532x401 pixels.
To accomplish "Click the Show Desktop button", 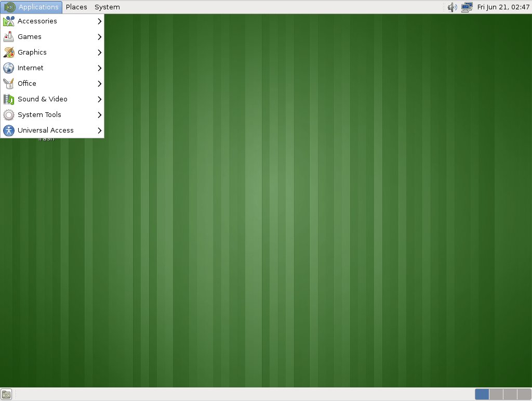I will [x=7, y=394].
